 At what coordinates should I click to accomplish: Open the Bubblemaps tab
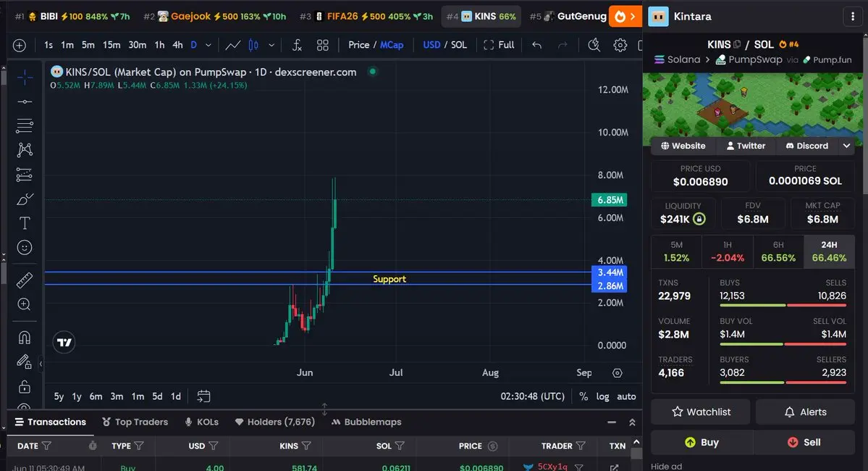366,422
